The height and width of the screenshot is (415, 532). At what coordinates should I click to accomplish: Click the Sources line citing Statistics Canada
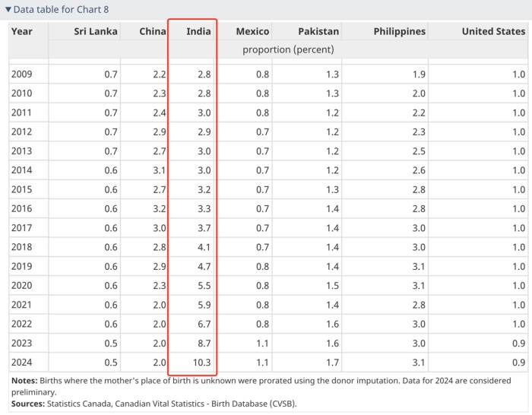coord(152,403)
